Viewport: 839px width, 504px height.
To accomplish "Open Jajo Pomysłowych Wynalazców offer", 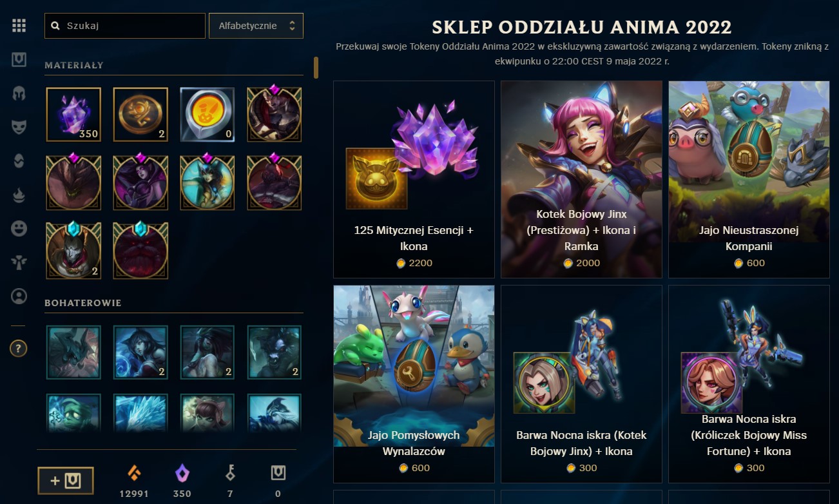I will point(414,384).
